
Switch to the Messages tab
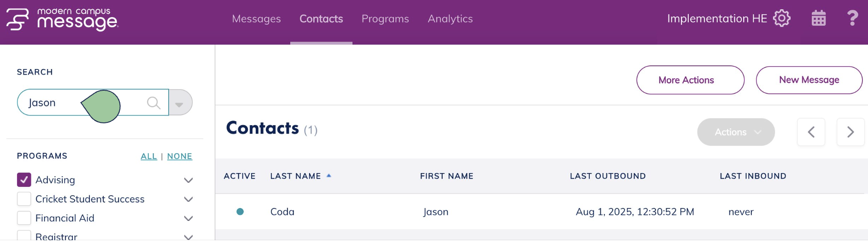pyautogui.click(x=256, y=19)
